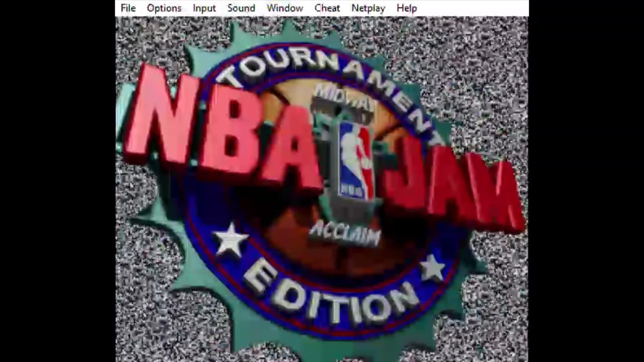Open the Input menu
This screenshot has height=362, width=644.
204,8
